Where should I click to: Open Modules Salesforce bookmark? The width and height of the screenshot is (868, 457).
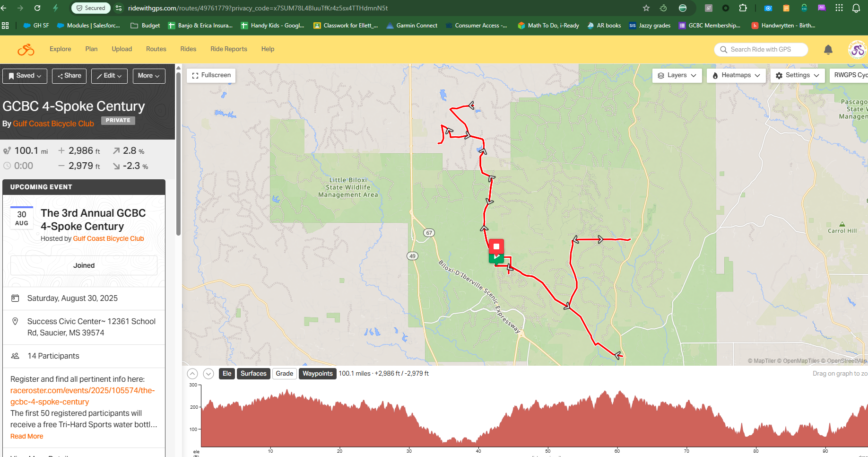(x=88, y=26)
